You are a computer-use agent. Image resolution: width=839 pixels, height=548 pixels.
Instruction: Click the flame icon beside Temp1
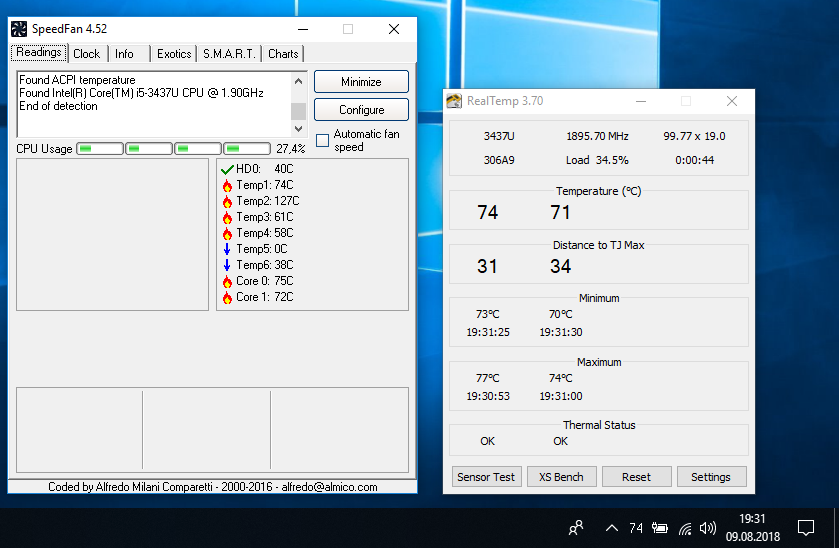pyautogui.click(x=227, y=185)
